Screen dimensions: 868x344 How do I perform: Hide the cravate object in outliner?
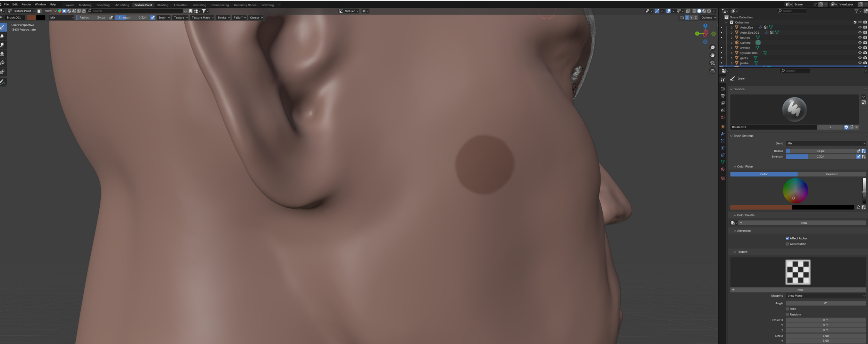coord(860,48)
